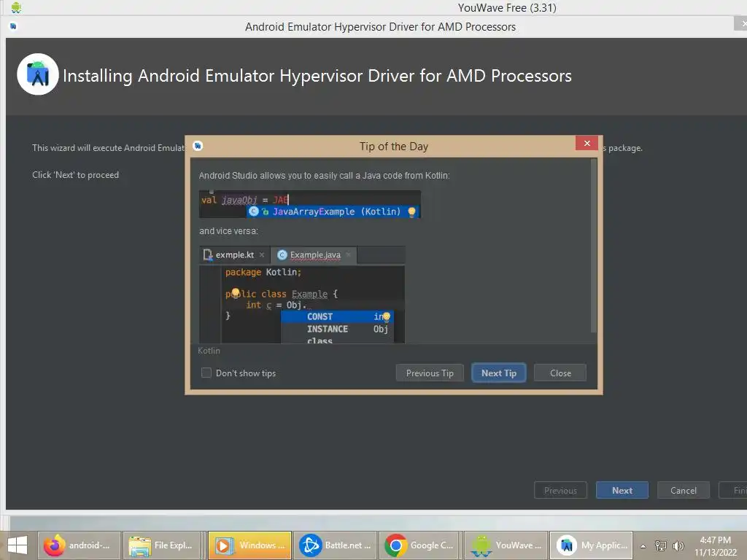Open Windows media player taskbar item

[x=249, y=545]
